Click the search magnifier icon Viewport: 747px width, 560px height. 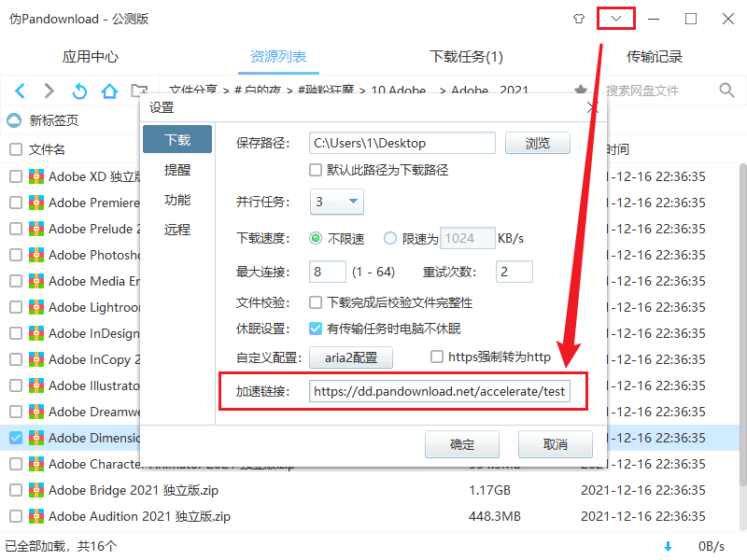point(726,90)
